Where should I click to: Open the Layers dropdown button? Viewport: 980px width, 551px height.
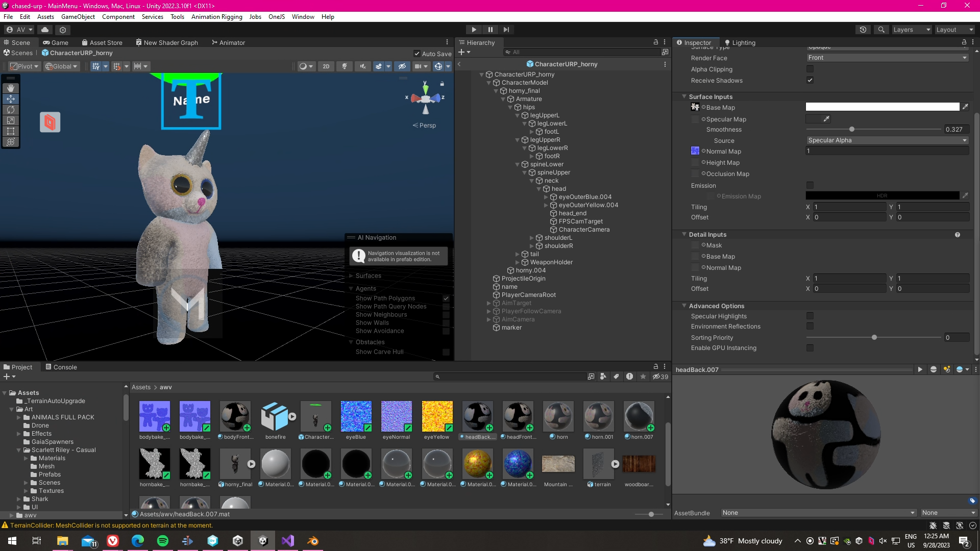911,30
